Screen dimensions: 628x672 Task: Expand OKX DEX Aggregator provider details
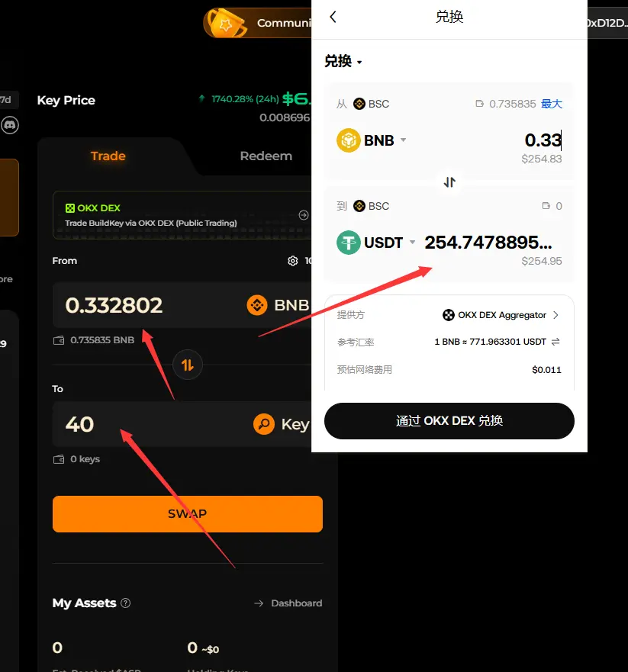501,315
